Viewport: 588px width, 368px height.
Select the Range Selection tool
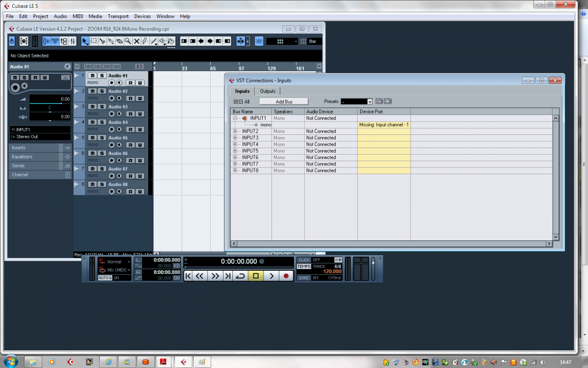[x=94, y=41]
